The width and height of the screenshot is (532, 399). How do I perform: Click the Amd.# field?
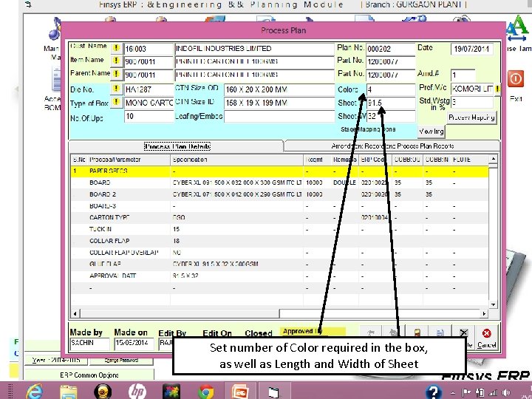463,75
